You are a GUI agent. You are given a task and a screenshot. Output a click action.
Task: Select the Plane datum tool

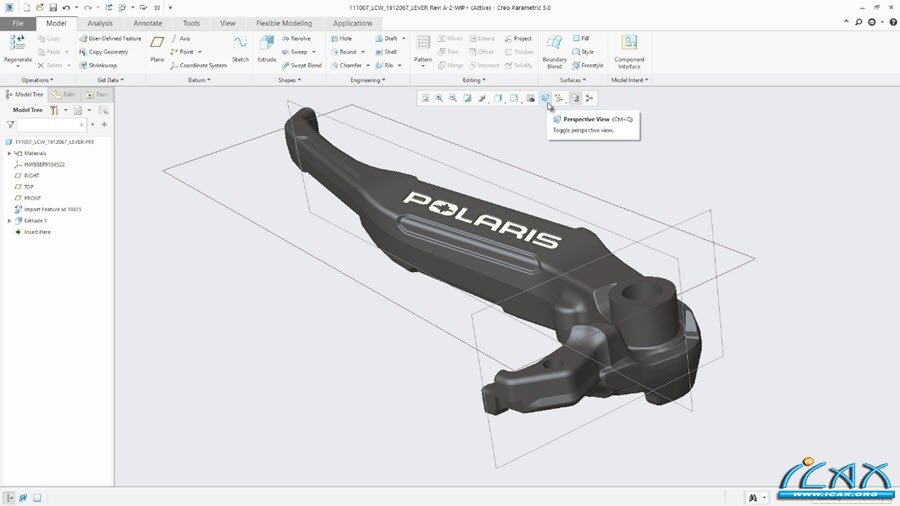coord(157,48)
